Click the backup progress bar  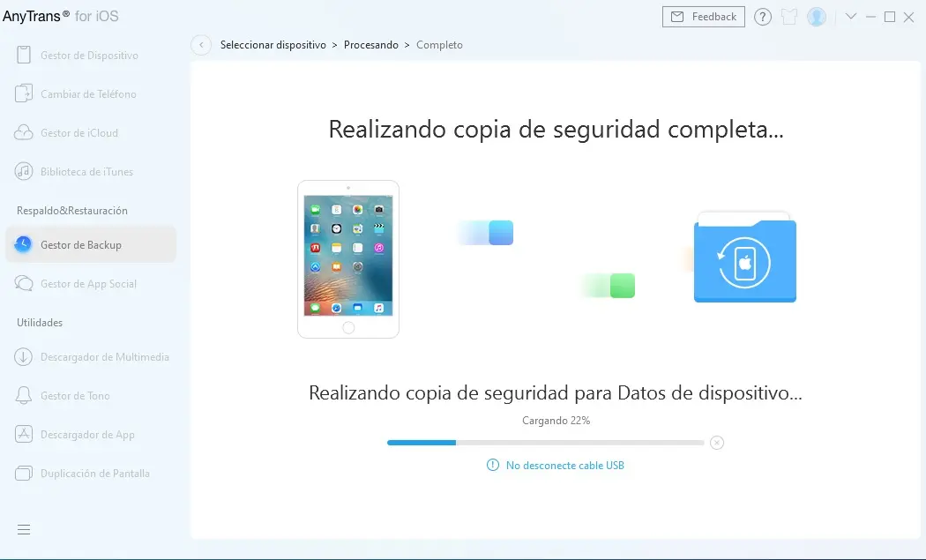coord(546,443)
